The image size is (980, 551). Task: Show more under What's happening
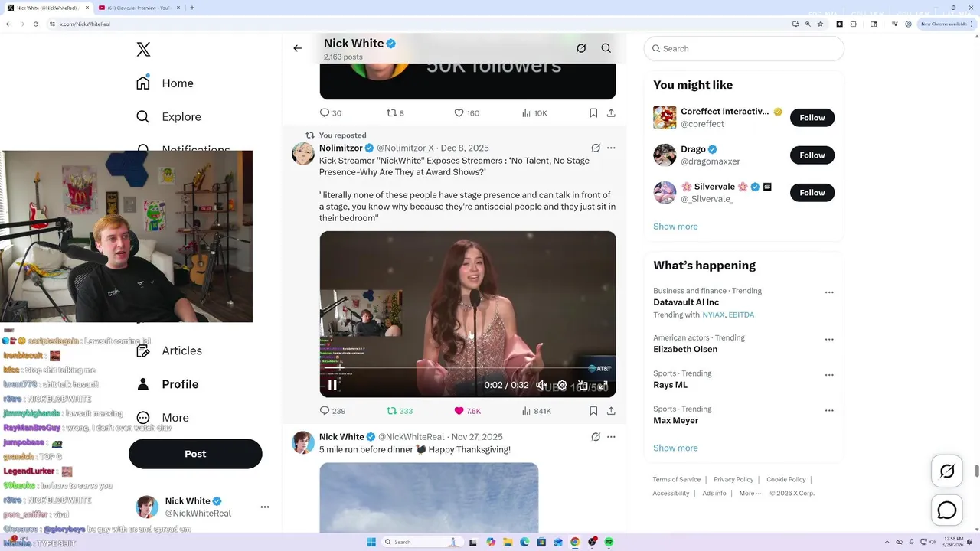pos(675,448)
